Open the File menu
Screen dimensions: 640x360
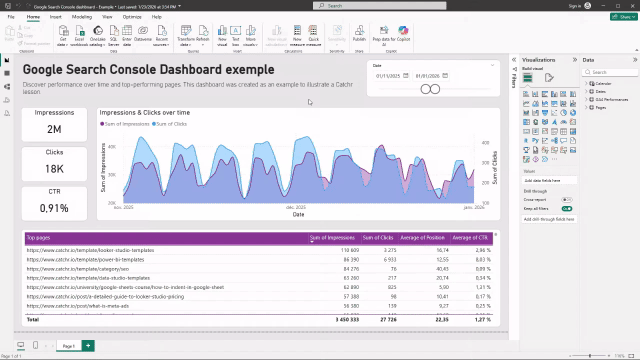11,17
